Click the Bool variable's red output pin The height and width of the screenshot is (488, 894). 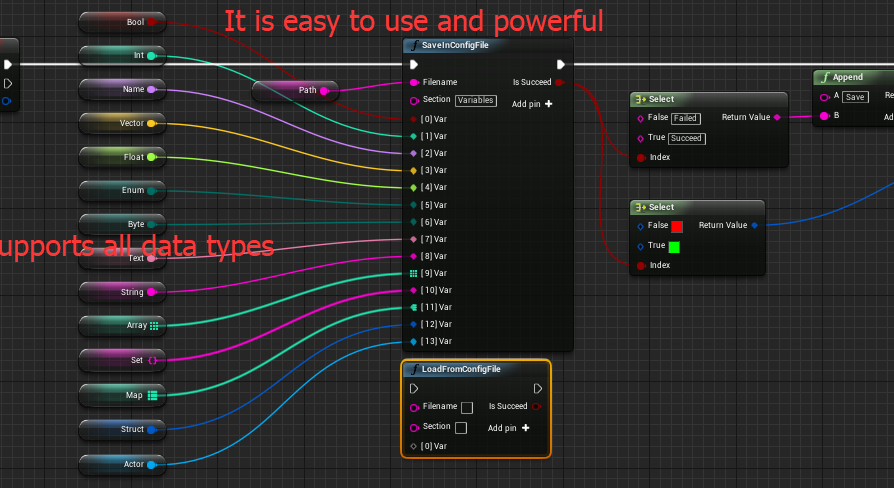[x=152, y=21]
